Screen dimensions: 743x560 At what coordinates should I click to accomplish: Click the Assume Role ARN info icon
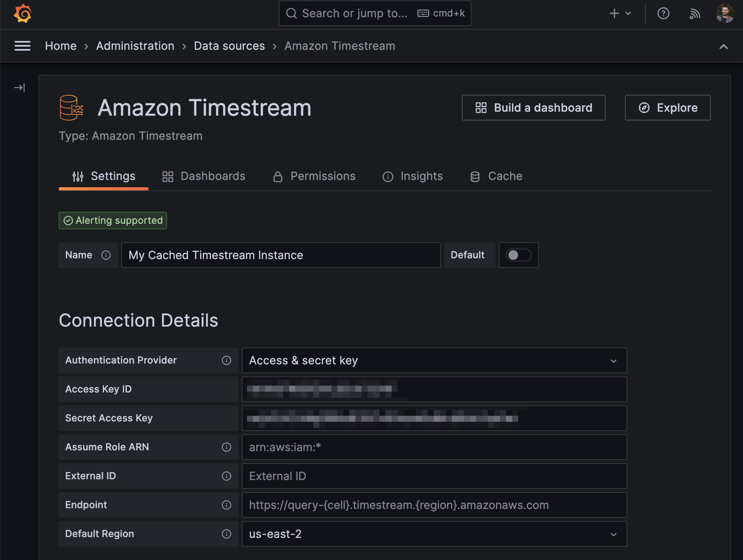[x=227, y=447]
